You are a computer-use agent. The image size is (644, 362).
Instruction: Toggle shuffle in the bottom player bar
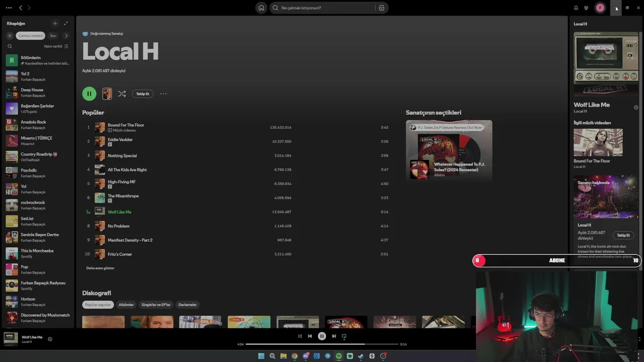[299, 336]
